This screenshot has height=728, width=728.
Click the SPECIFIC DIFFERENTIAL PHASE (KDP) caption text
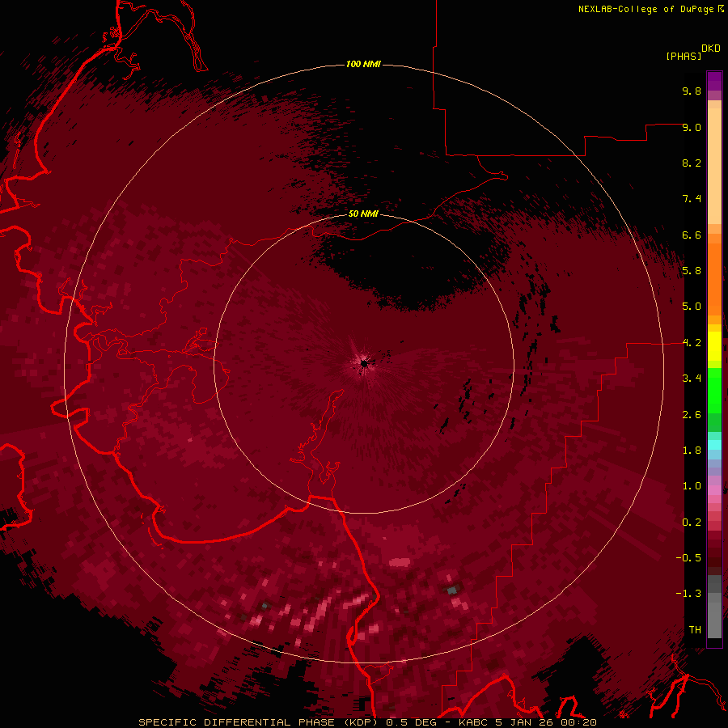tap(258, 722)
